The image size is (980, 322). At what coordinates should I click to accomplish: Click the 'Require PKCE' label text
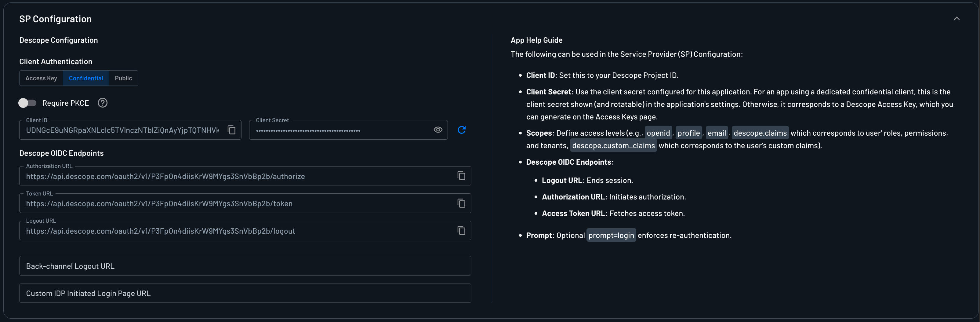(65, 103)
